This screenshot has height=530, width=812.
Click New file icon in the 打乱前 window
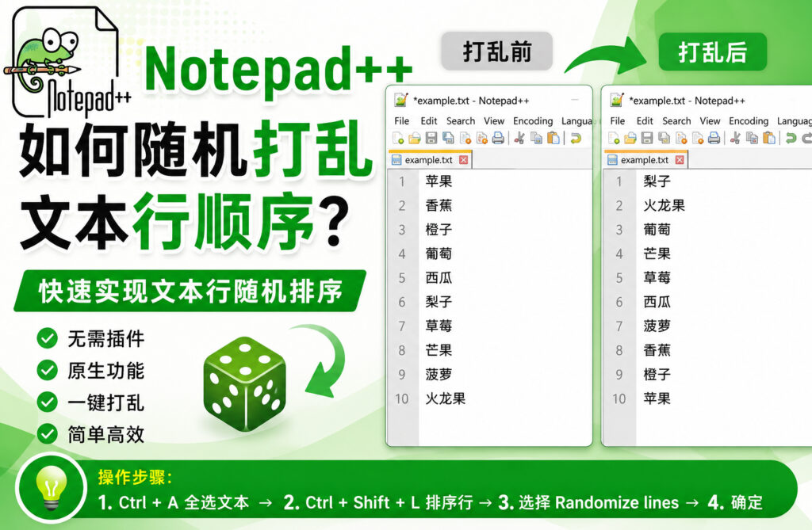pos(398,138)
